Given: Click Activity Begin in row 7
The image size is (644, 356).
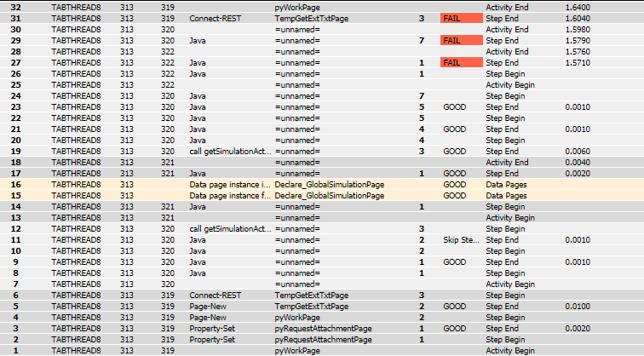Looking at the screenshot, I should pyautogui.click(x=510, y=284).
